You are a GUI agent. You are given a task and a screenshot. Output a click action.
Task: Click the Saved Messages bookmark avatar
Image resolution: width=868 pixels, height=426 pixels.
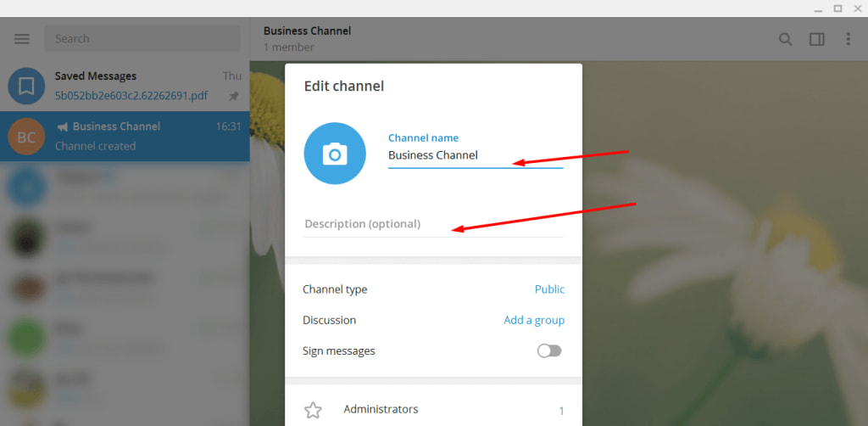(x=26, y=86)
